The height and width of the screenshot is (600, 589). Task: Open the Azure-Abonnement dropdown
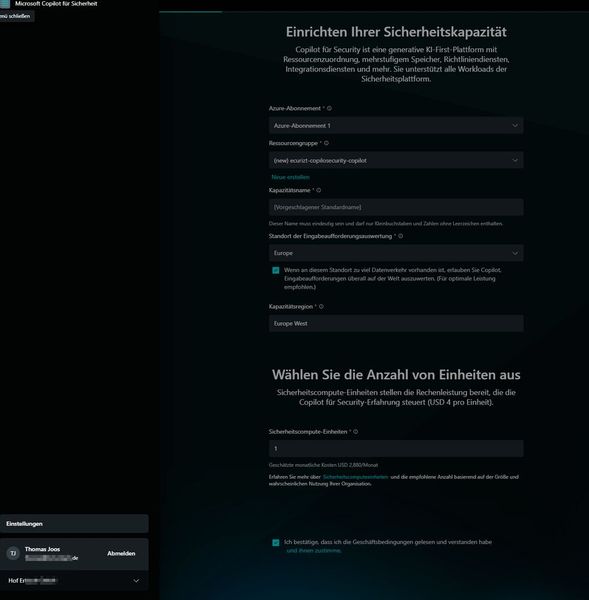pyautogui.click(x=396, y=126)
